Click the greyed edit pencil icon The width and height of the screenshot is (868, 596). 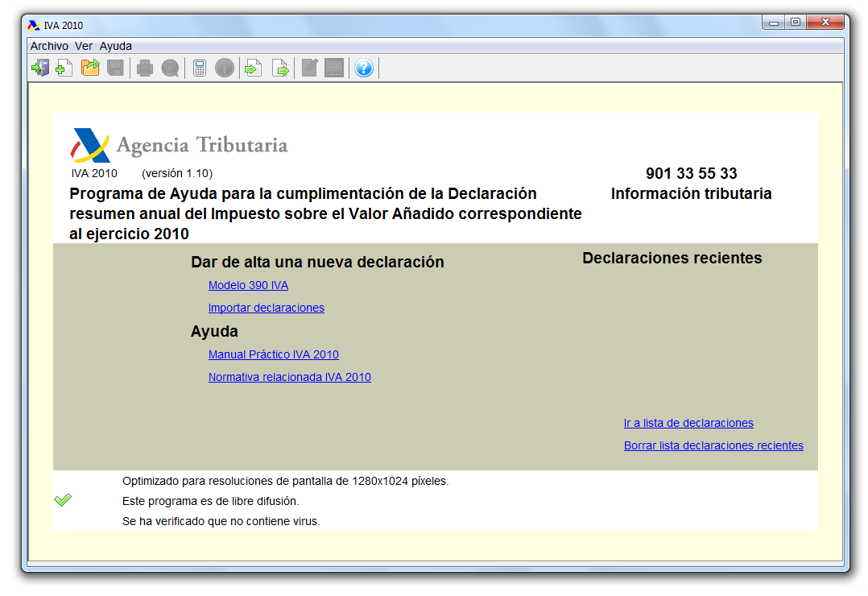pyautogui.click(x=309, y=68)
